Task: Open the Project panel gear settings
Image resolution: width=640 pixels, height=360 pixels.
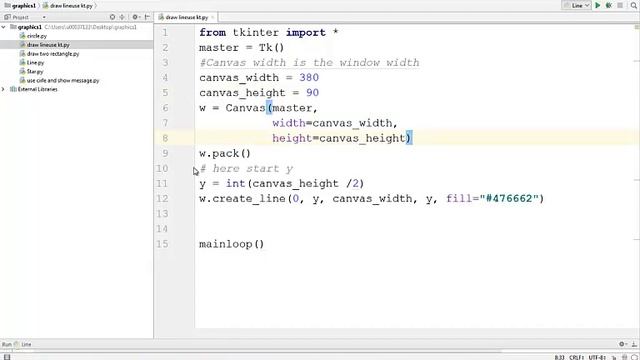Action: pos(135,17)
